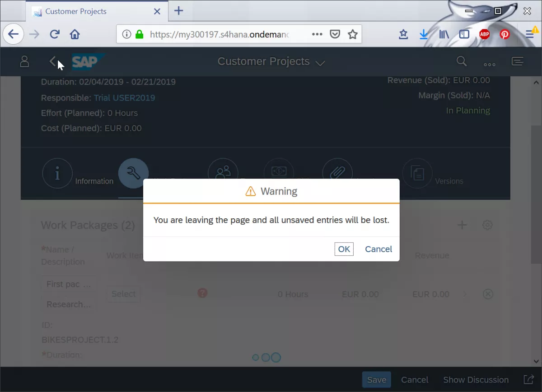
Task: Add a new work package with plus
Action: [x=462, y=225]
